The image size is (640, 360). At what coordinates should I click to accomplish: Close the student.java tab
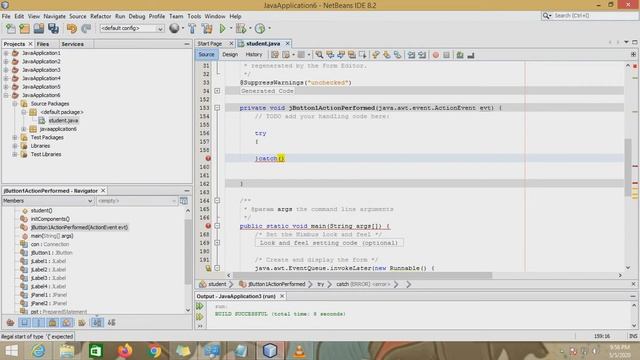[x=288, y=43]
